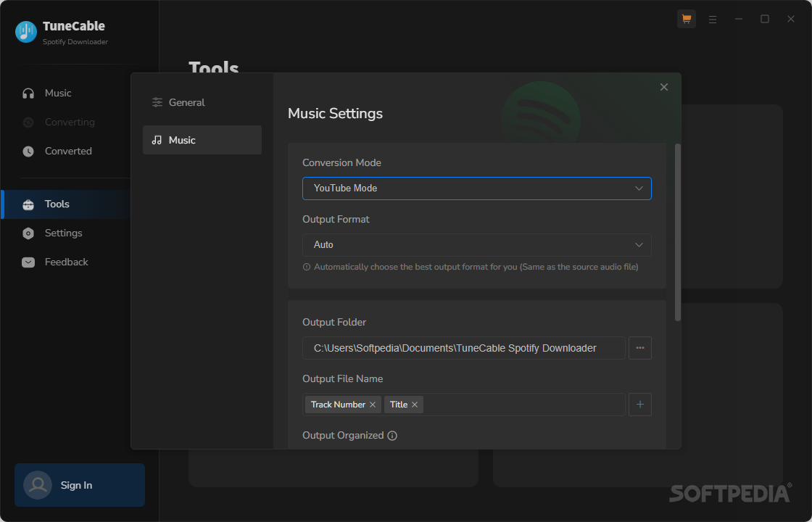Image resolution: width=812 pixels, height=522 pixels.
Task: Add a new output file name tag
Action: pyautogui.click(x=640, y=405)
